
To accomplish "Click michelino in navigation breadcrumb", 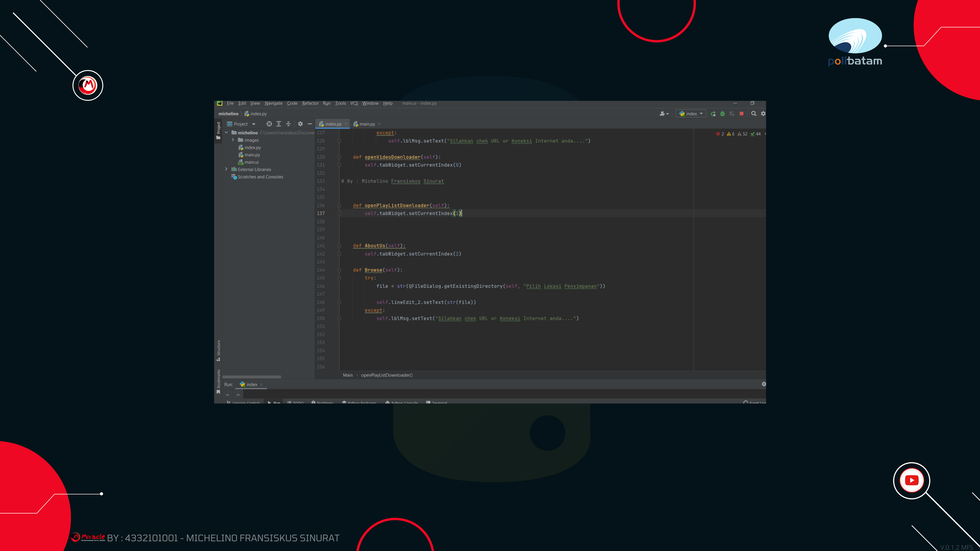I will pyautogui.click(x=228, y=114).
